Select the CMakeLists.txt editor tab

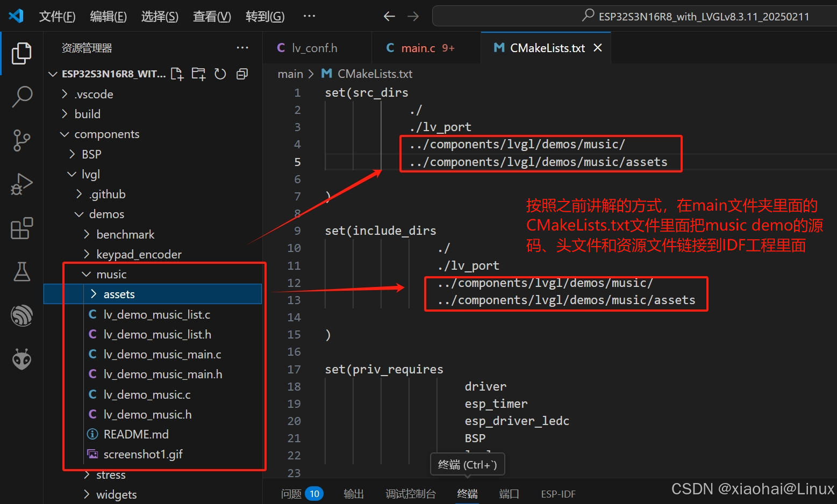(546, 48)
